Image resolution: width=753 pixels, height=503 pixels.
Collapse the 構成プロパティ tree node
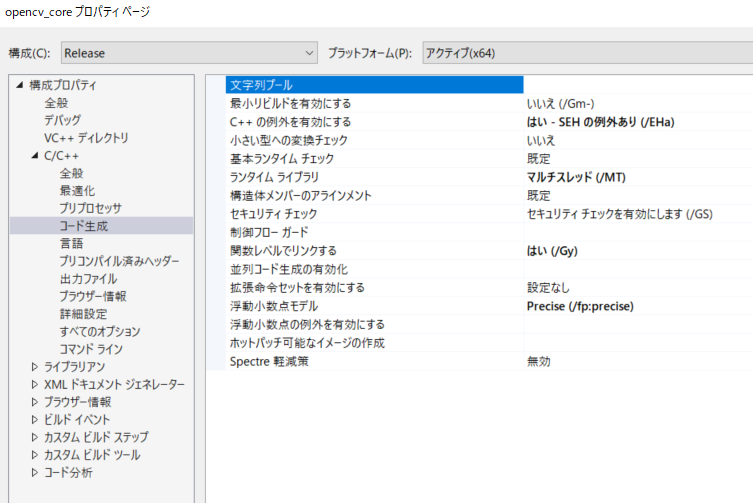coord(19,85)
